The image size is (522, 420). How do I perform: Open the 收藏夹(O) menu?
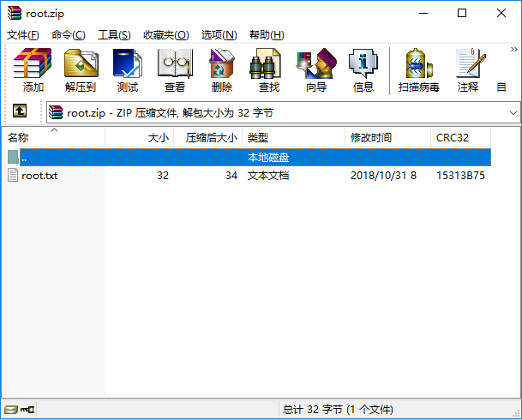pos(166,35)
